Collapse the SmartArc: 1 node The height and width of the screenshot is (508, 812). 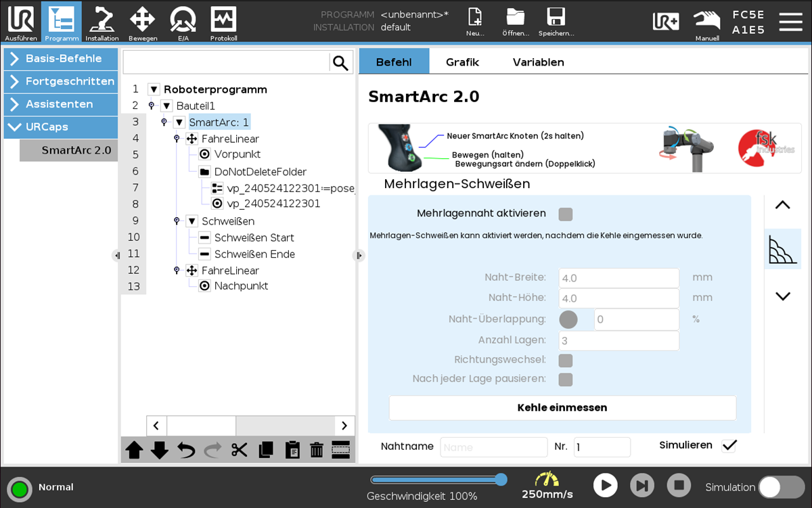click(x=179, y=122)
